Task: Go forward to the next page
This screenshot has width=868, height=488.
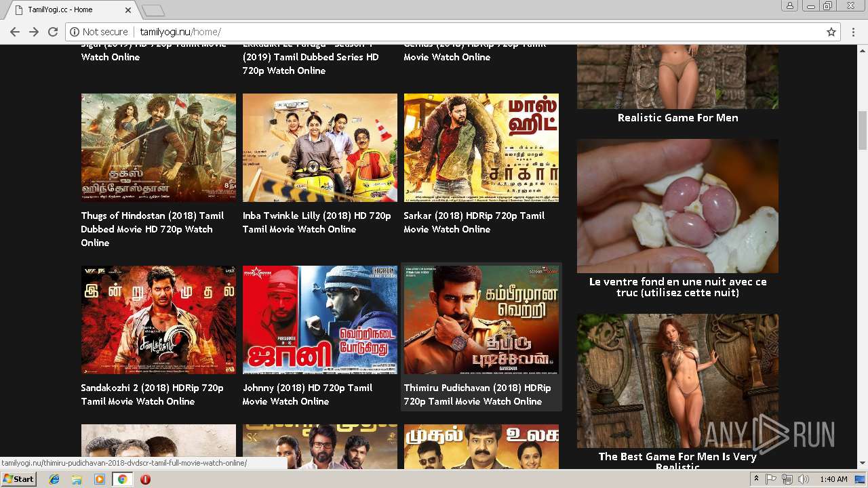Action: (x=34, y=32)
